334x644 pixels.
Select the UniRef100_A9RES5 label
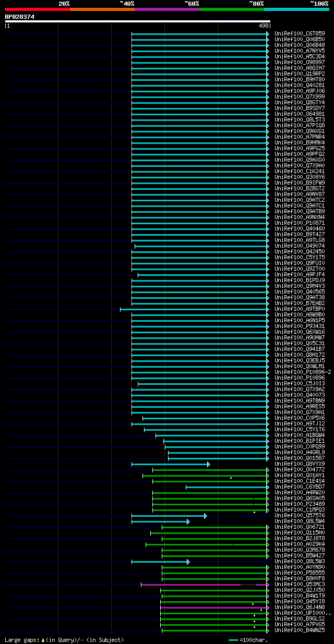300,406
